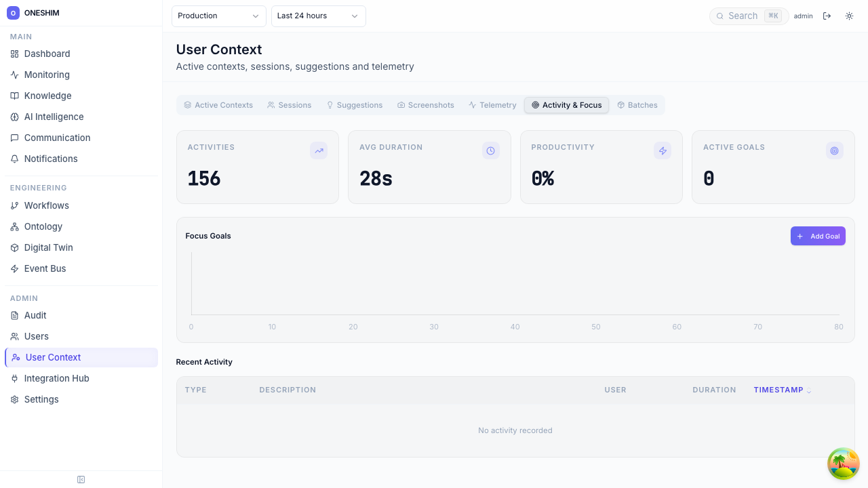Image resolution: width=868 pixels, height=488 pixels.
Task: Select the Batches tab
Action: click(637, 105)
